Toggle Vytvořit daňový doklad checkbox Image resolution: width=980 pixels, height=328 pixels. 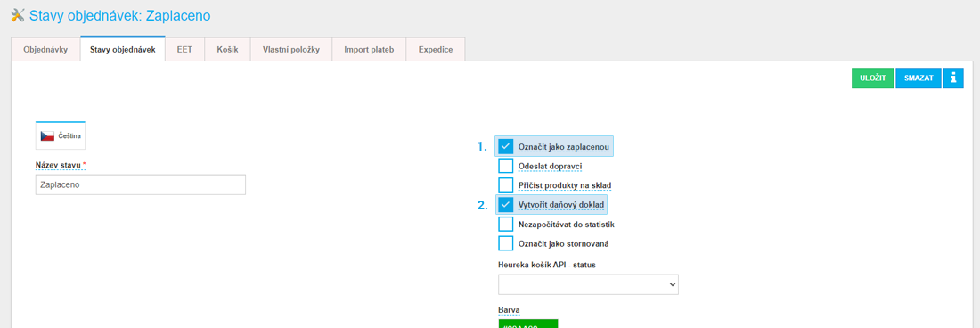pyautogui.click(x=506, y=204)
